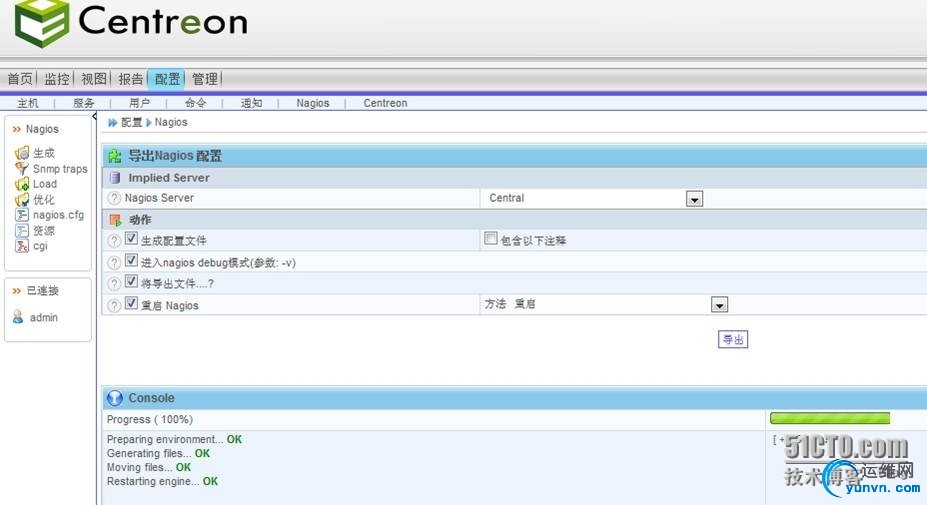
Task: Go to 通知 submenu
Action: coord(251,103)
